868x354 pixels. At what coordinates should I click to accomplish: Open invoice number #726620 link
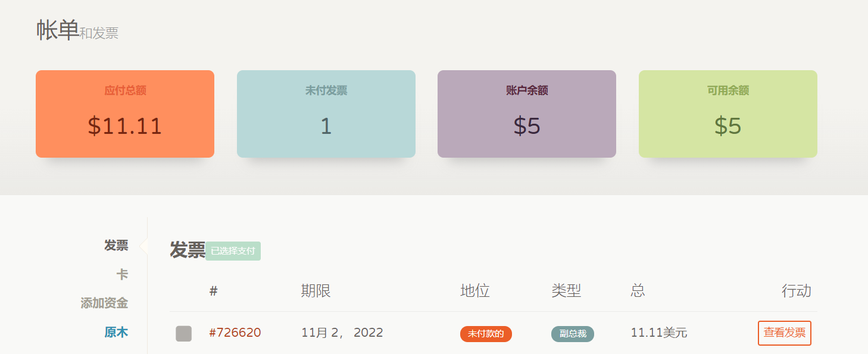coord(235,333)
